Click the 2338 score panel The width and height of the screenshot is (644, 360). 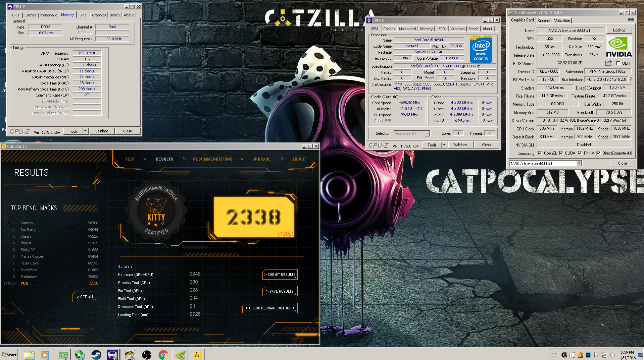tap(254, 217)
